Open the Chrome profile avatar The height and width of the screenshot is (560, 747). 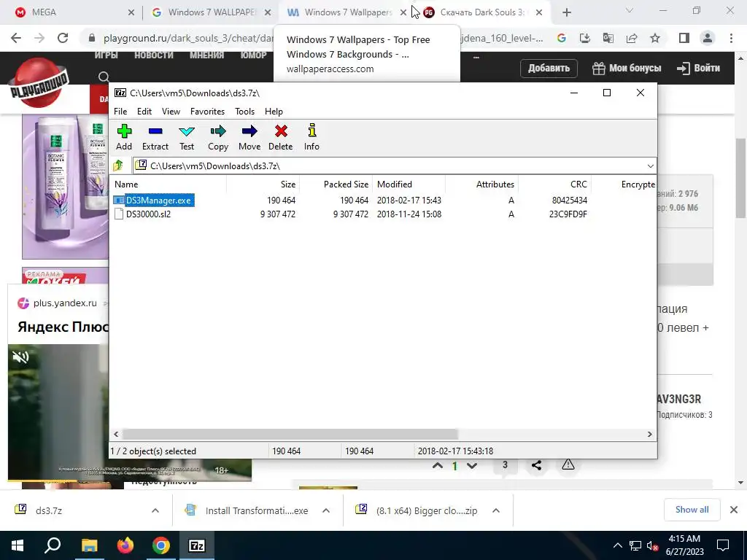[708, 38]
